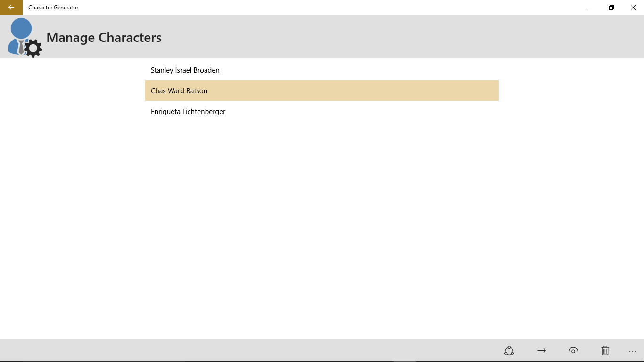Viewport: 644px width, 362px height.
Task: Click the Windows taskbar at the bottom
Action: tap(322, 361)
